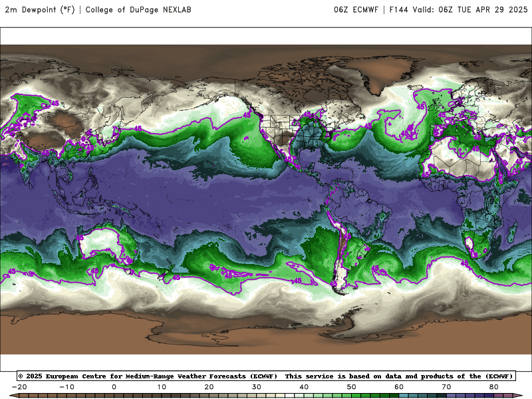Click the '06Z ECMWF' model run label
532x399 pixels.
coord(356,9)
